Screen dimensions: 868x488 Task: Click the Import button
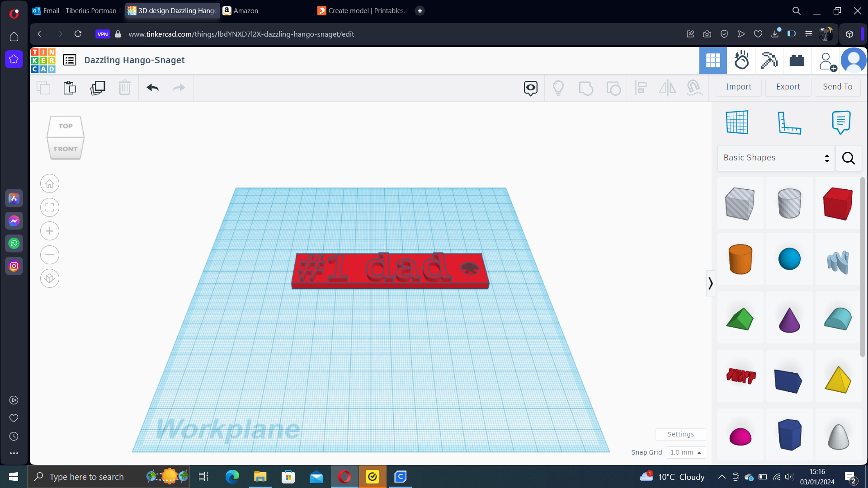[738, 86]
